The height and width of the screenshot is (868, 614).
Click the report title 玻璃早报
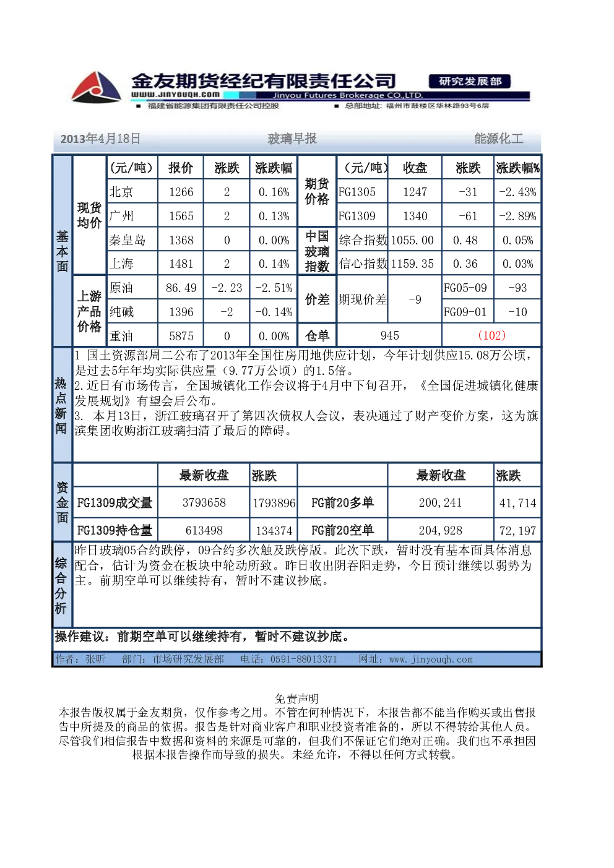(x=292, y=139)
